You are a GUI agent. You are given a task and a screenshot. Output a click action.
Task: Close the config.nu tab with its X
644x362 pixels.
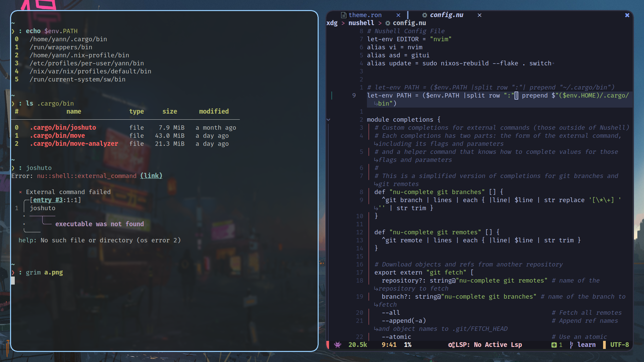click(479, 15)
